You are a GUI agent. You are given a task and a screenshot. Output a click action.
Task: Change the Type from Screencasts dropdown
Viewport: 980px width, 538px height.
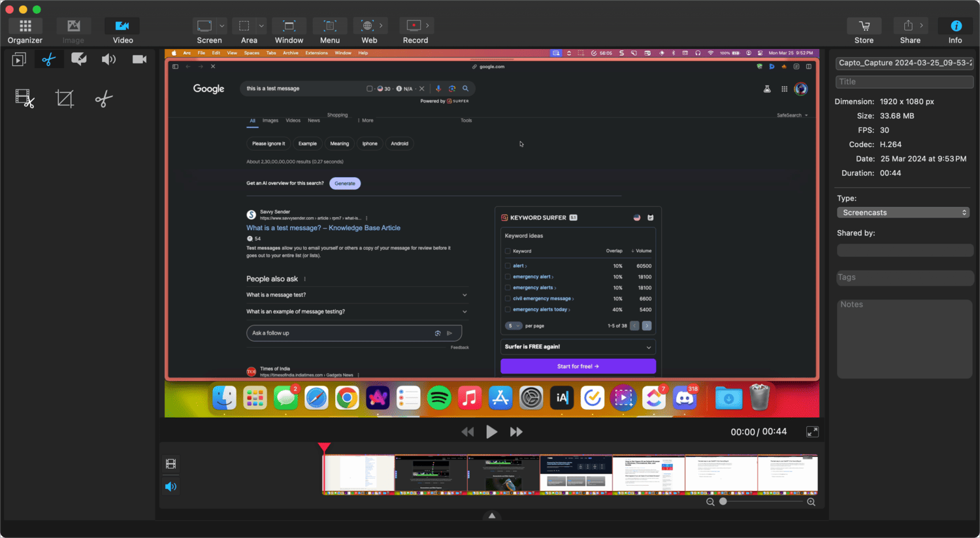tap(903, 212)
